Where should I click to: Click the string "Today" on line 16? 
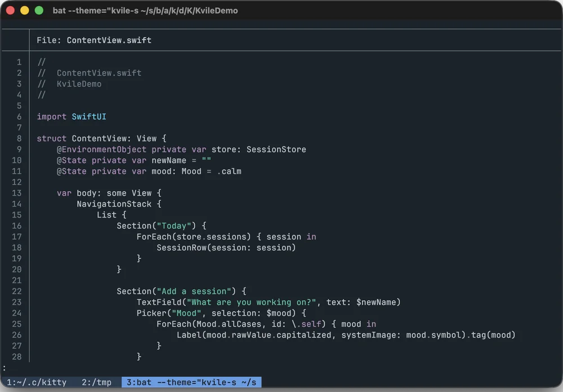(x=174, y=226)
